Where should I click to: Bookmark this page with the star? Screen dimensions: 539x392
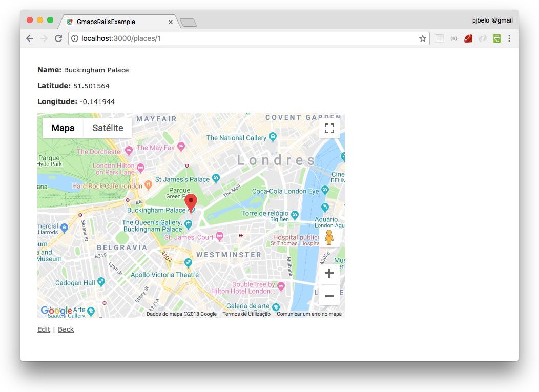423,38
